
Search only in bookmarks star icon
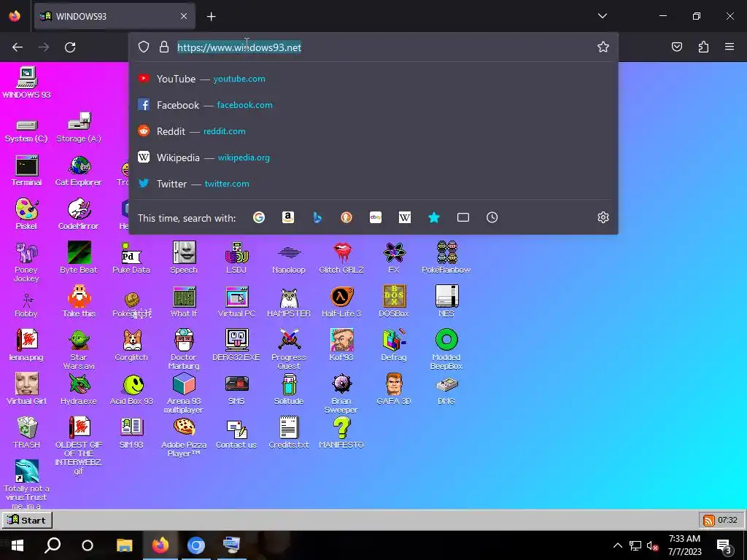point(433,217)
